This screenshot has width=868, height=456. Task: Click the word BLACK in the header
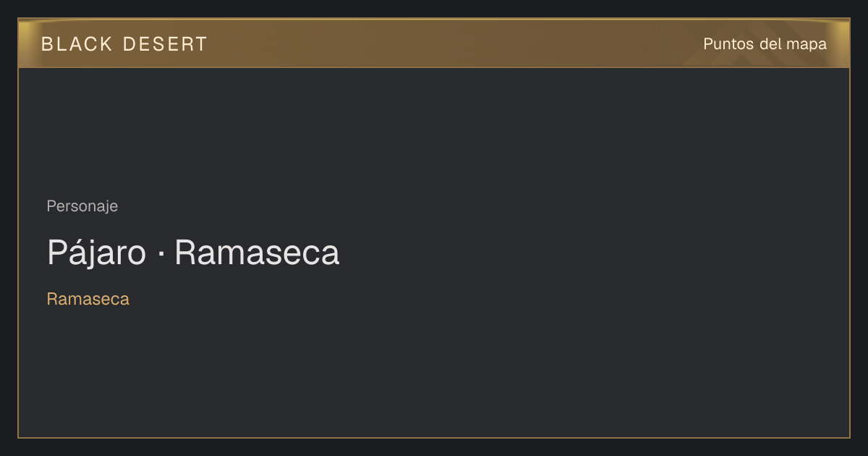tap(77, 44)
